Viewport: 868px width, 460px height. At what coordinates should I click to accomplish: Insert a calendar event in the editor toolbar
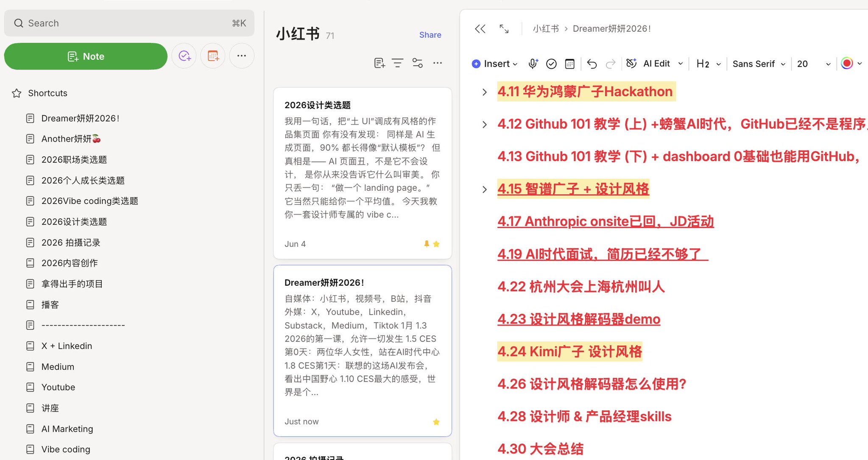coord(570,64)
